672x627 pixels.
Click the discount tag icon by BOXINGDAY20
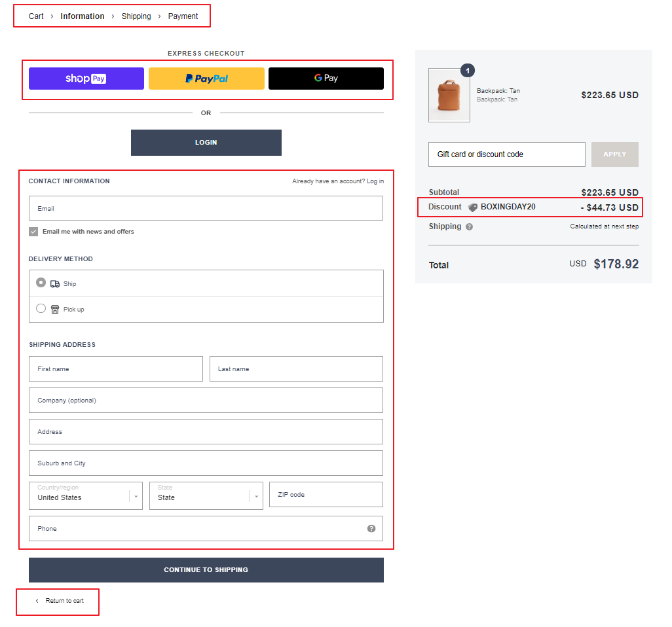[473, 207]
